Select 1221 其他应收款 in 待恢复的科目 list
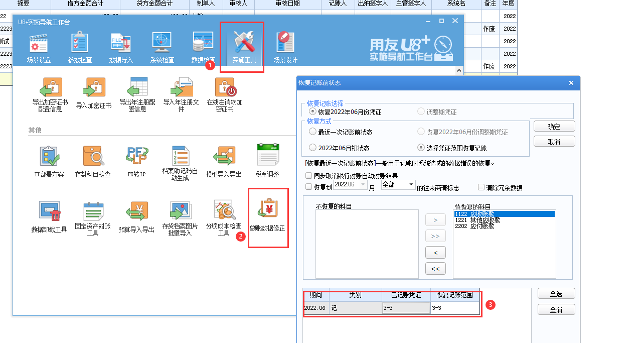The image size is (644, 343). click(477, 220)
